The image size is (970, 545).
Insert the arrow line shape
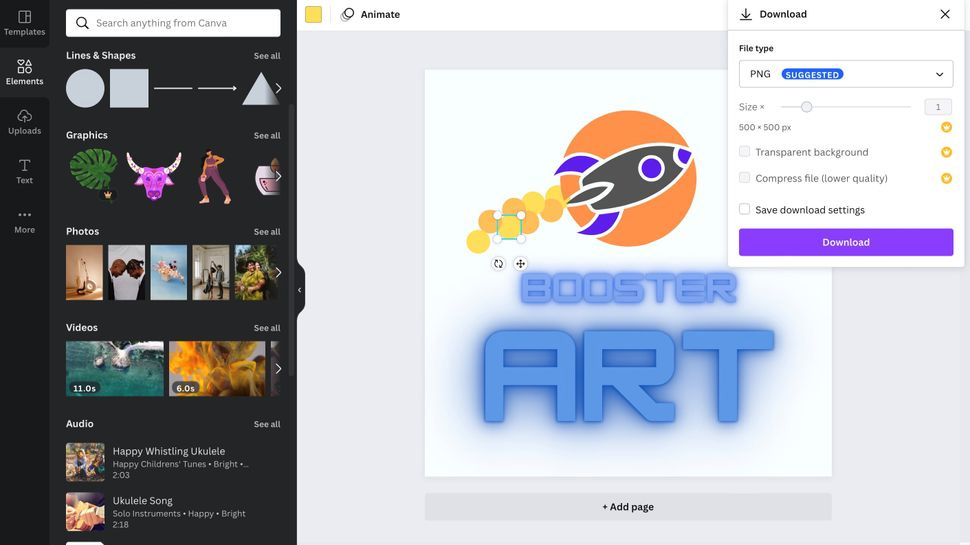tap(217, 88)
